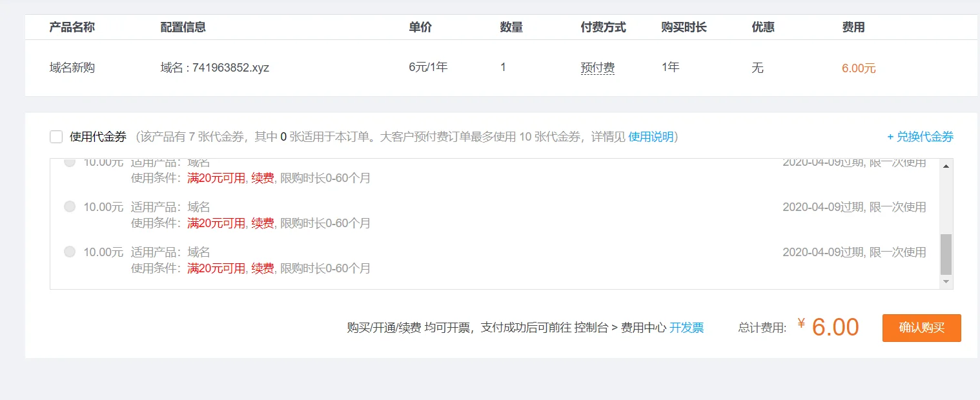Click the 预付费 payment method text
980x400 pixels.
point(598,68)
